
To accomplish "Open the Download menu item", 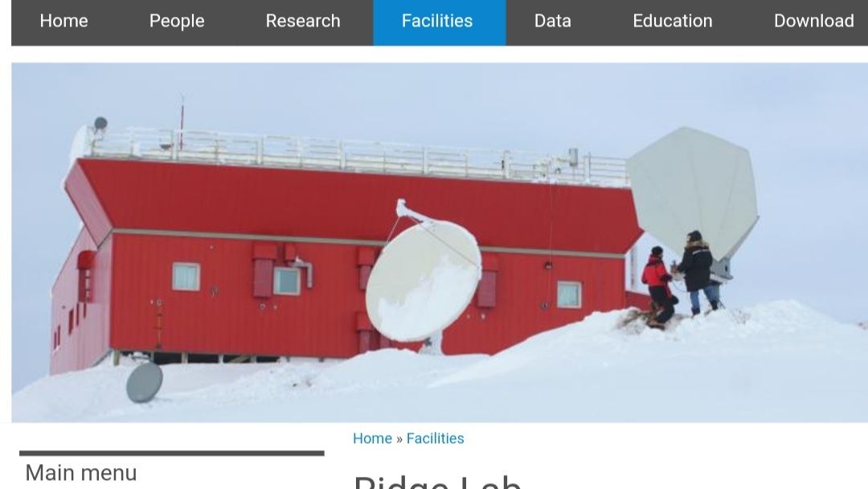I will [x=813, y=21].
